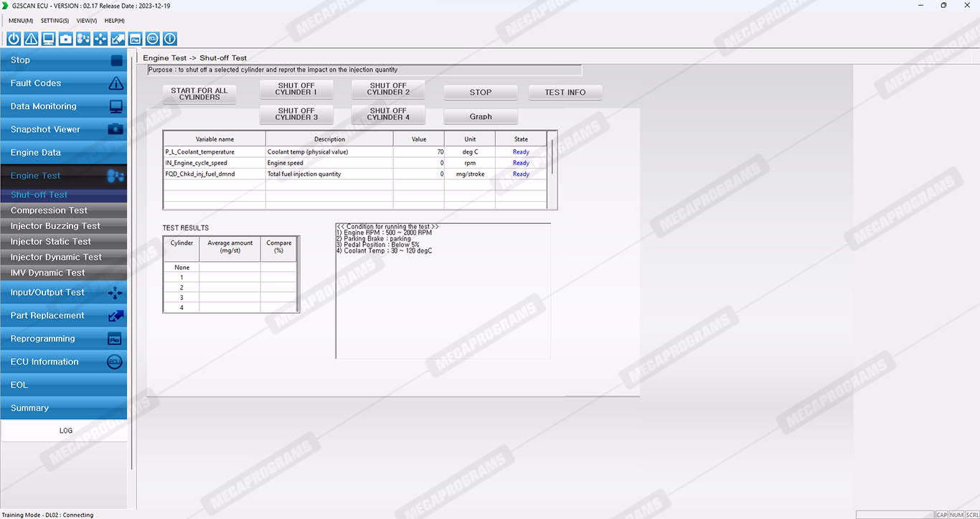Click 'Training Mode - DL02 : Connecting' status text
The height and width of the screenshot is (519, 980).
47,515
